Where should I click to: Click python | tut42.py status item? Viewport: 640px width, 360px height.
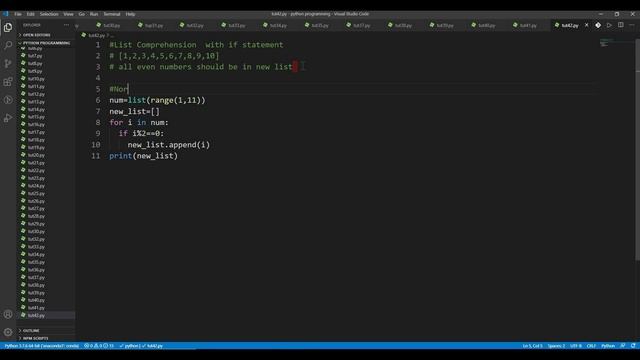pos(141,346)
